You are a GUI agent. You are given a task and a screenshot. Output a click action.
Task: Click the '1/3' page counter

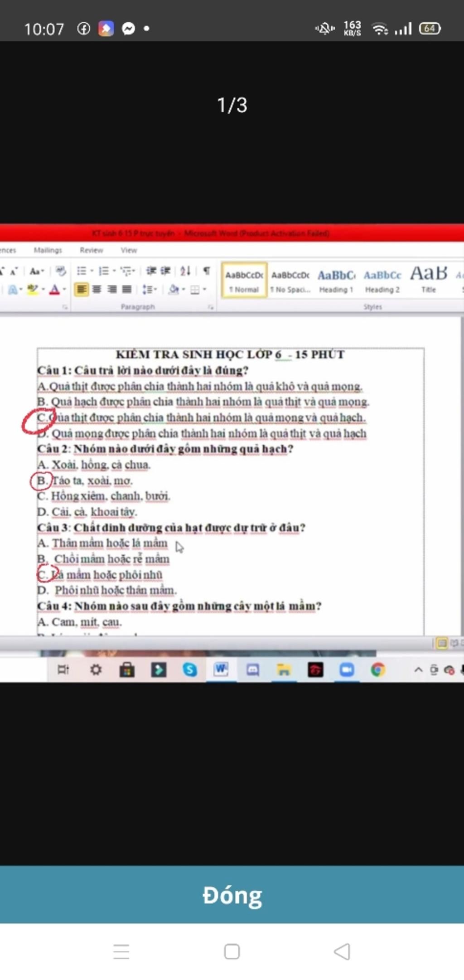[232, 105]
